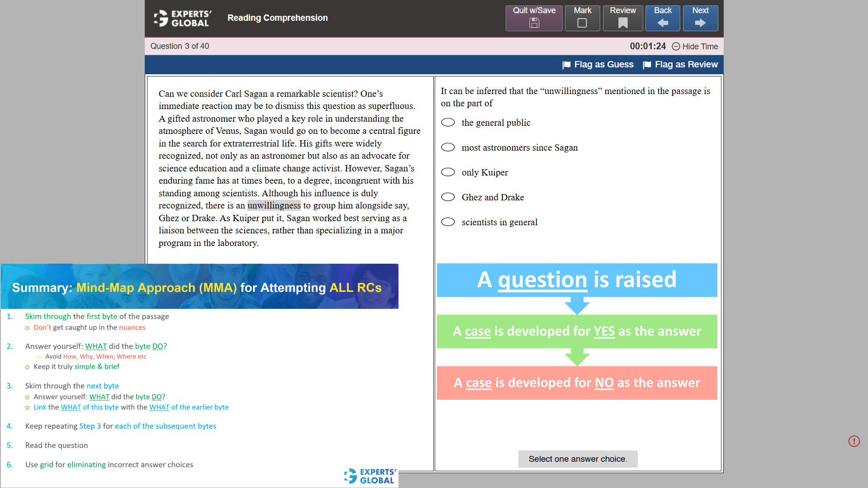
Task: Choose the "only Kuiper" radio option
Action: pos(448,172)
